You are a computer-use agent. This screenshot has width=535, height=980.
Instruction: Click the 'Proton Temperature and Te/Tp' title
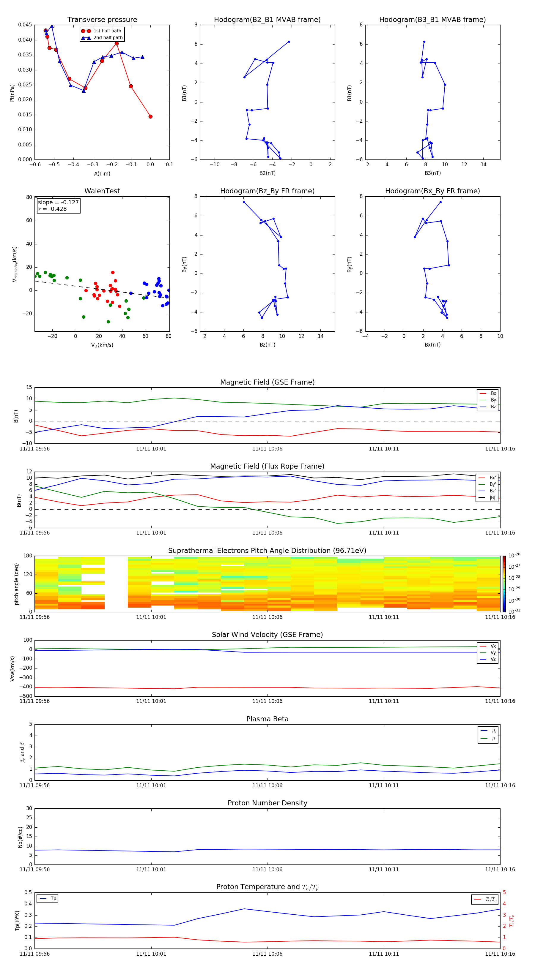click(x=267, y=887)
